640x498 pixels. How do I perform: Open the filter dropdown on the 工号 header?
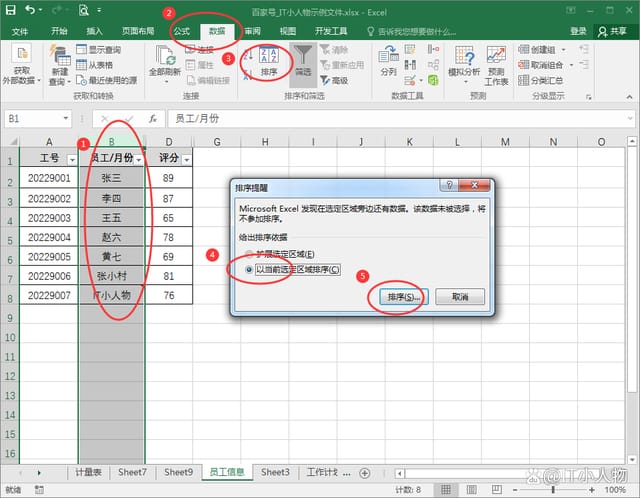(72, 160)
